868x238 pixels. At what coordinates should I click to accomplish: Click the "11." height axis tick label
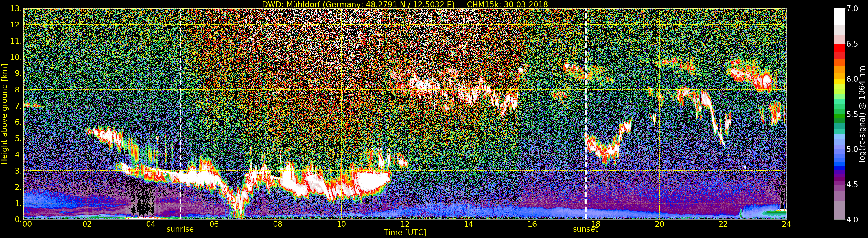[x=16, y=41]
